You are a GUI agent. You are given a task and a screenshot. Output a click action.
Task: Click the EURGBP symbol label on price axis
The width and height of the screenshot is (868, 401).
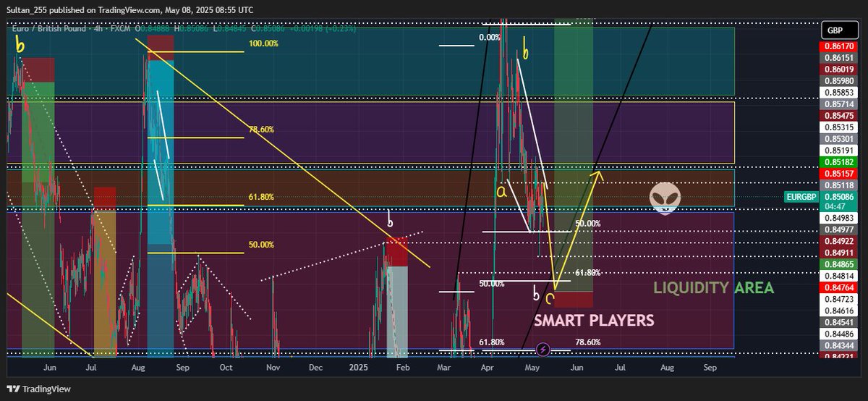(x=801, y=197)
